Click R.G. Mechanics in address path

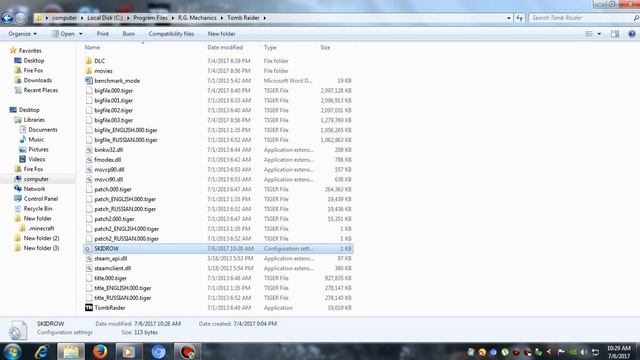click(x=197, y=18)
